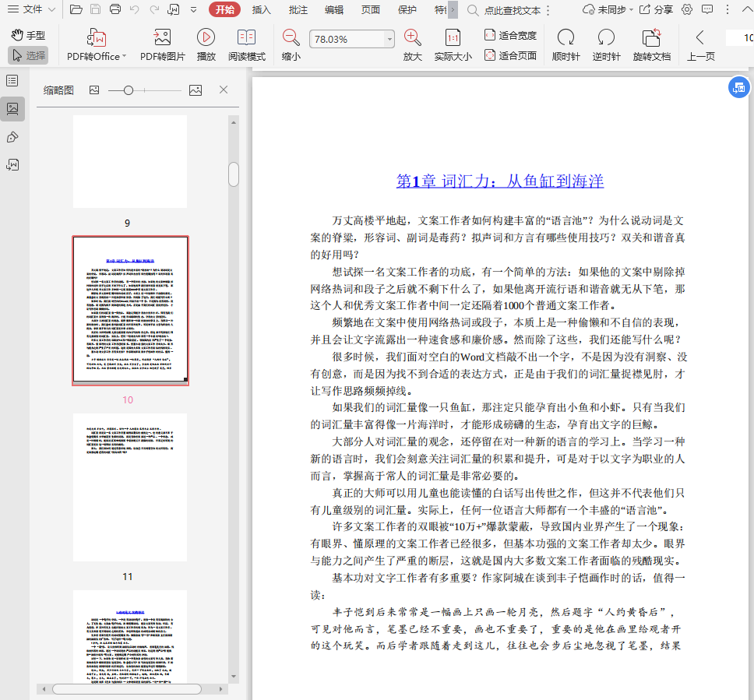Switch to the 批注 tab
The image size is (754, 700).
coord(298,9)
